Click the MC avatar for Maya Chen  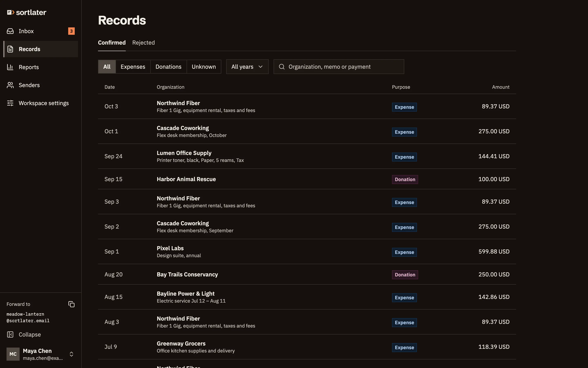(x=13, y=354)
